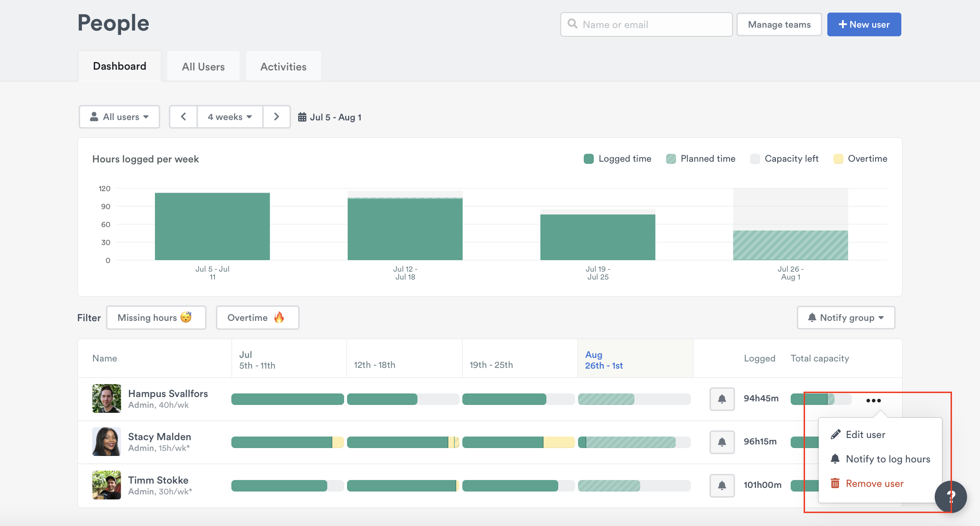980x526 pixels.
Task: Click the Overtime yellow legend swatch
Action: click(838, 159)
